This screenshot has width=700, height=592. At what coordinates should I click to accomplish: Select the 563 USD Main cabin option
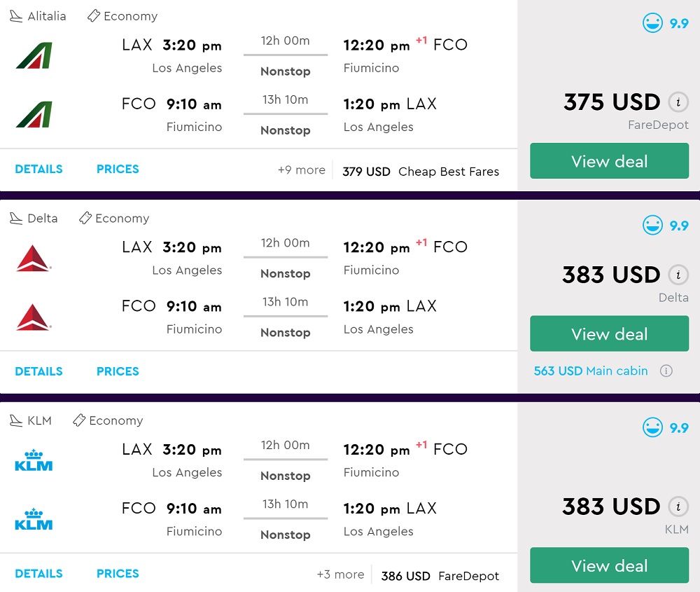[x=591, y=371]
